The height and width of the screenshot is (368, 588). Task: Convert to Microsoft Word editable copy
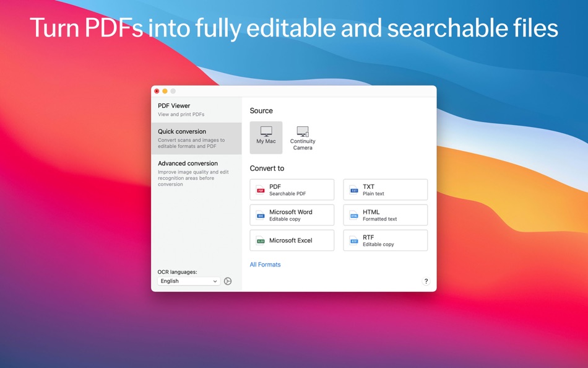coord(292,215)
